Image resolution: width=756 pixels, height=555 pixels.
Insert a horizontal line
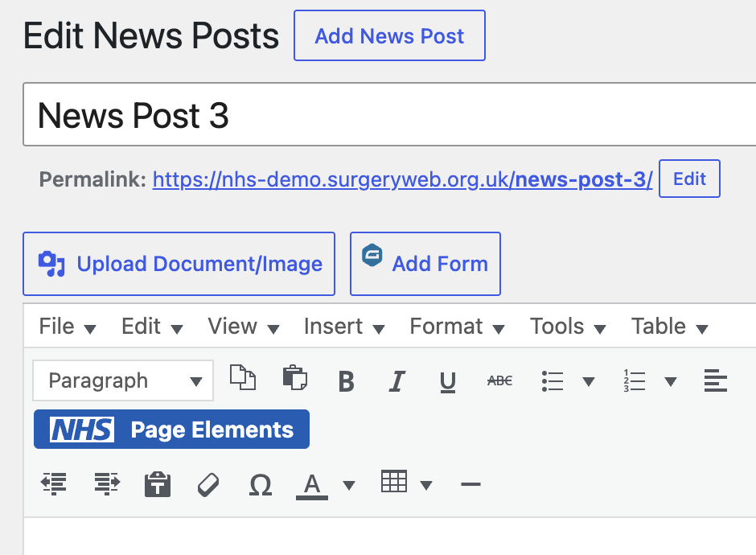coord(470,484)
